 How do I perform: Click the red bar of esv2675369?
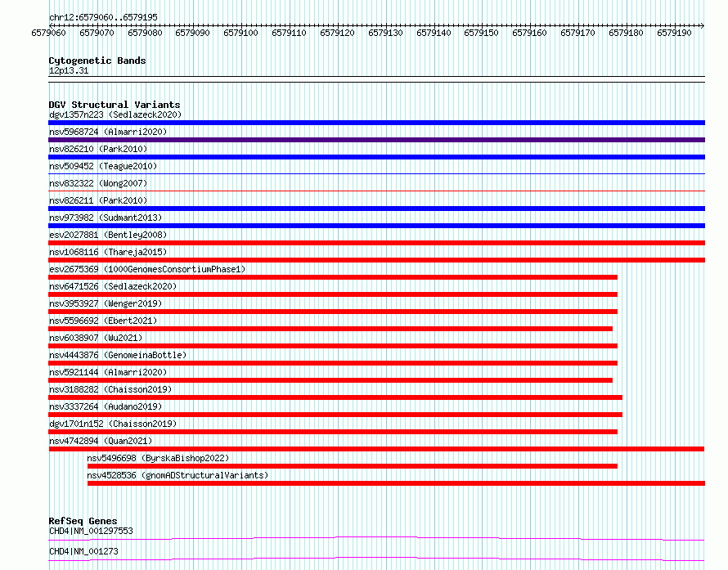[x=333, y=277]
